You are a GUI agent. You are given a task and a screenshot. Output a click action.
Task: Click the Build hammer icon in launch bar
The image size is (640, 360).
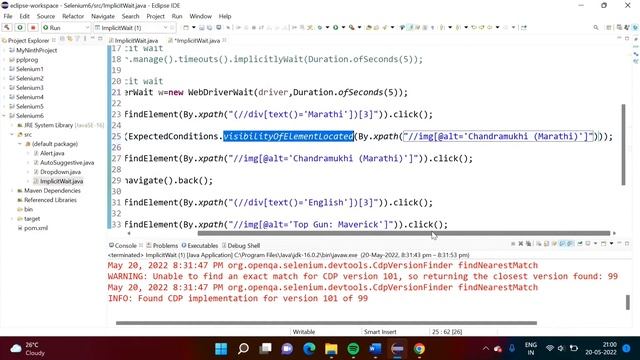click(x=7, y=27)
